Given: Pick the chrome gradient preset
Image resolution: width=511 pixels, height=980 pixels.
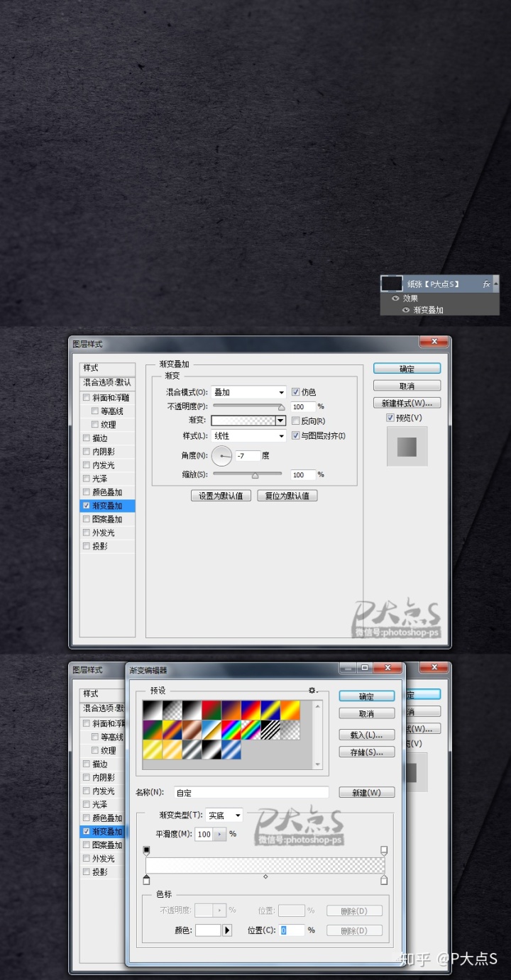Looking at the screenshot, I should tap(211, 730).
